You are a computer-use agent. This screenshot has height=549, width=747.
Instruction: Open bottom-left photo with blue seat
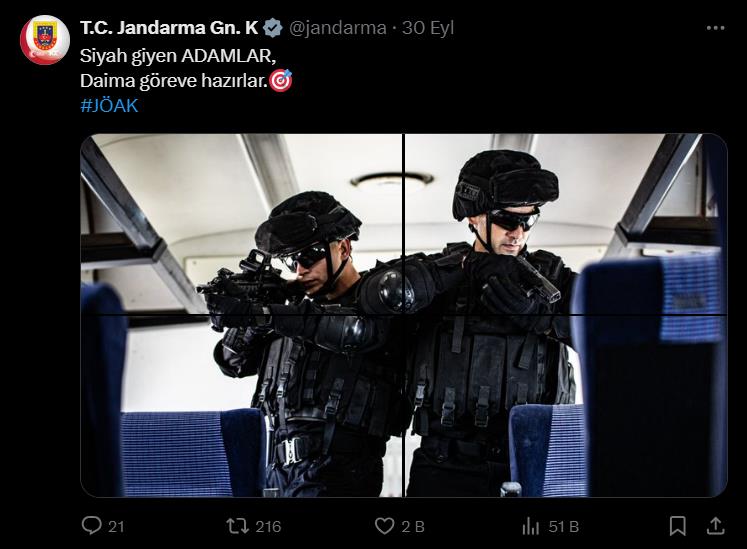pos(242,407)
